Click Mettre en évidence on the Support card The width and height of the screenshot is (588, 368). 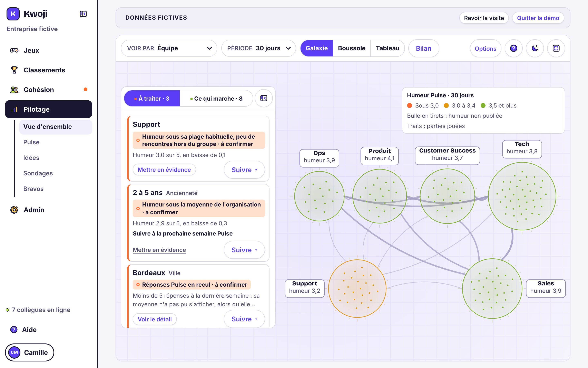point(164,170)
